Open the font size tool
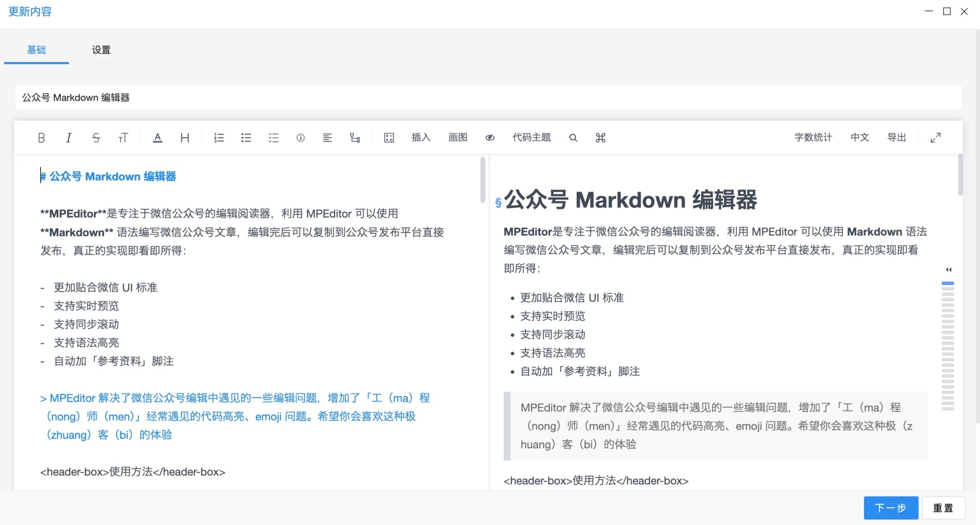The width and height of the screenshot is (980, 525). 123,138
